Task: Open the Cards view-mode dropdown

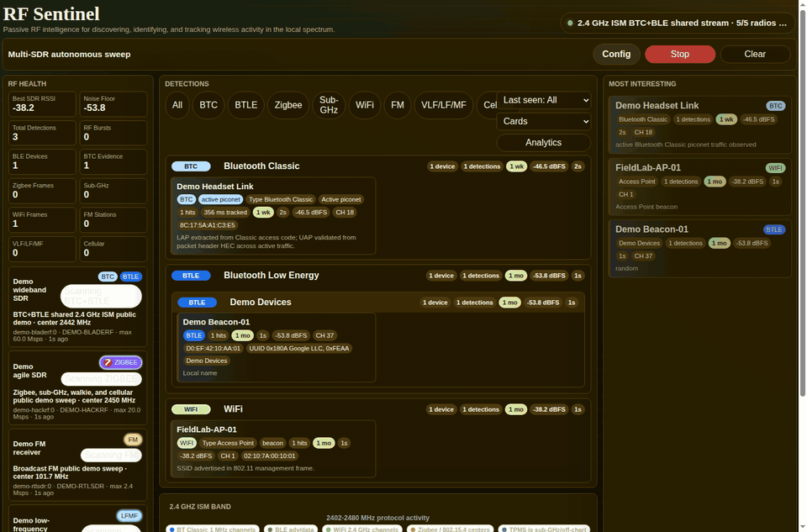Action: click(x=544, y=121)
